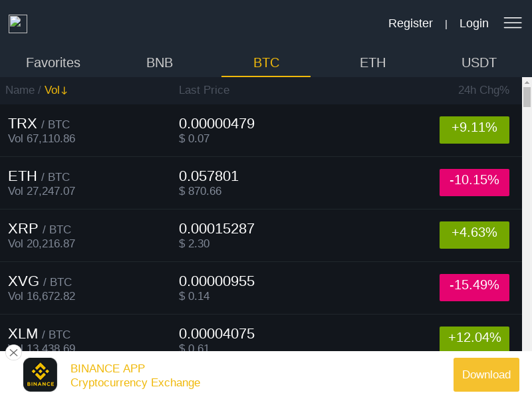Select the ETH market tab

[x=372, y=63]
